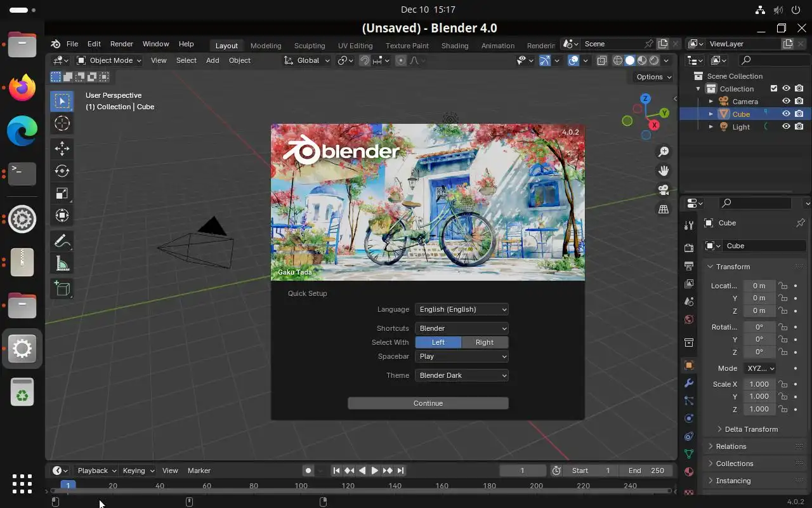Toggle X-ray display in viewport header
812x508 pixels.
coord(601,60)
